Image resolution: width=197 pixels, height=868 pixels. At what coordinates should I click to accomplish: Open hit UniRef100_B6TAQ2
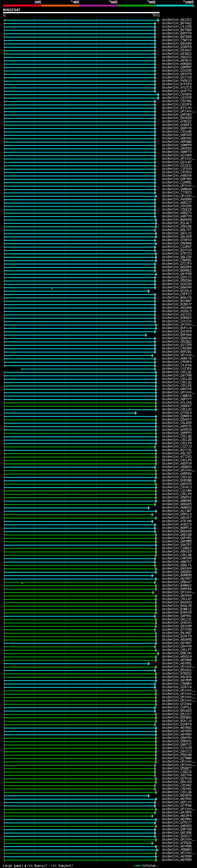tap(176, 23)
